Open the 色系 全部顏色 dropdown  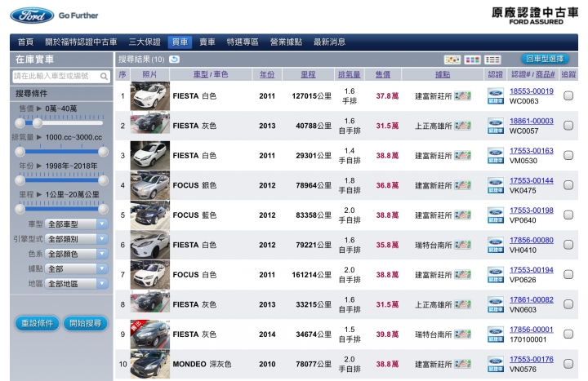coord(77,254)
